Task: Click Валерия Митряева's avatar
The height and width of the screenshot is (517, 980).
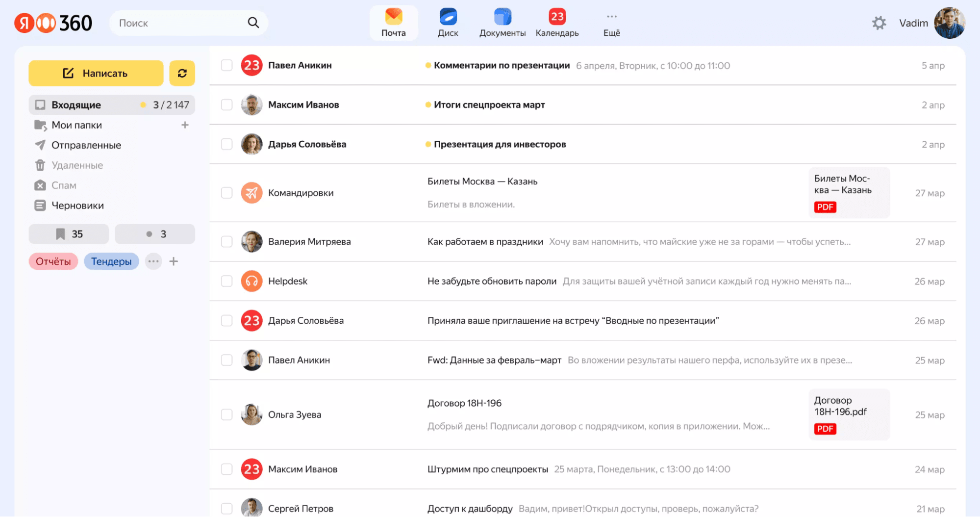Action: pyautogui.click(x=251, y=242)
